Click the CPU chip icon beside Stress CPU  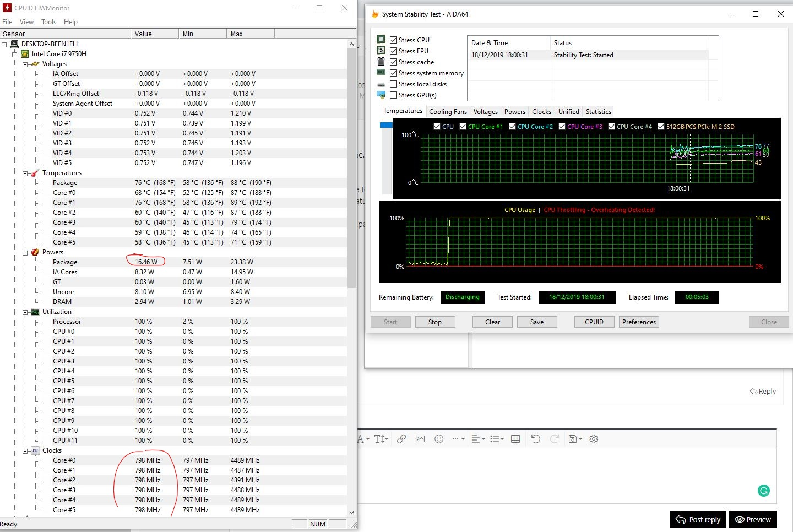(x=381, y=39)
